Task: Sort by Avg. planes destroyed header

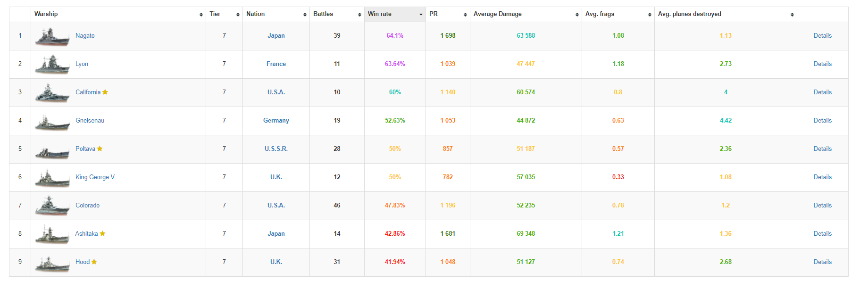Action: pos(725,14)
